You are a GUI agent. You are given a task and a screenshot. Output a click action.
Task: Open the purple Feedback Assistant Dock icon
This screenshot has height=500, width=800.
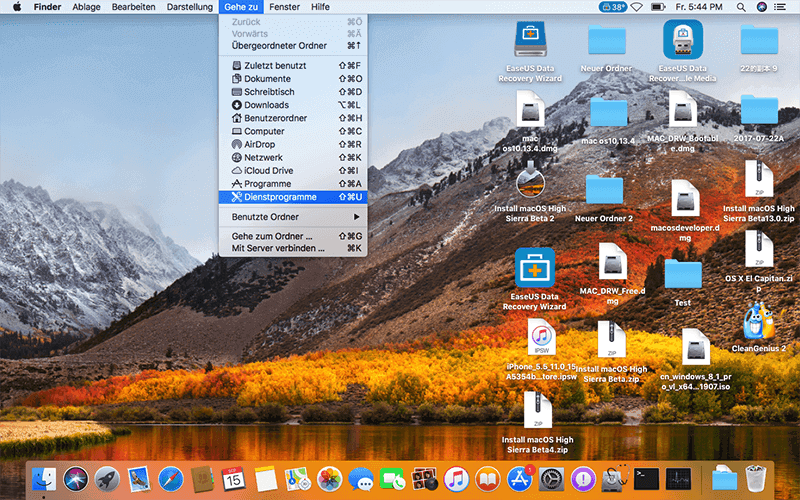[583, 479]
